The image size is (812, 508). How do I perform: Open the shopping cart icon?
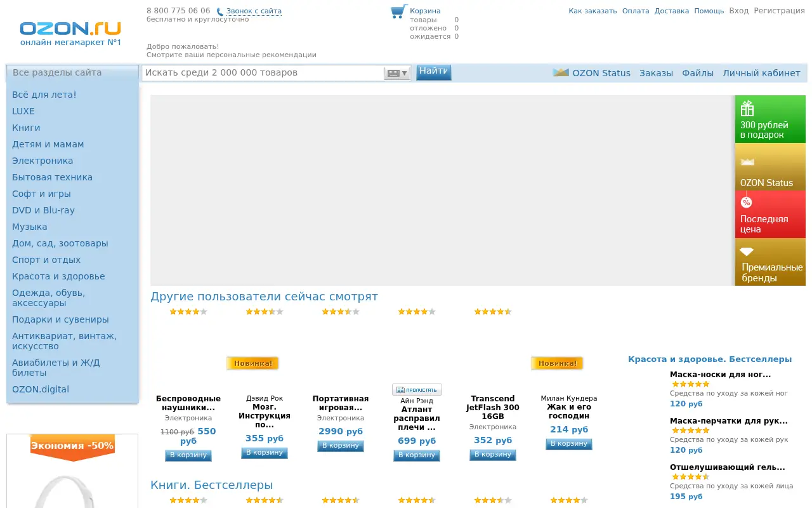pos(398,11)
